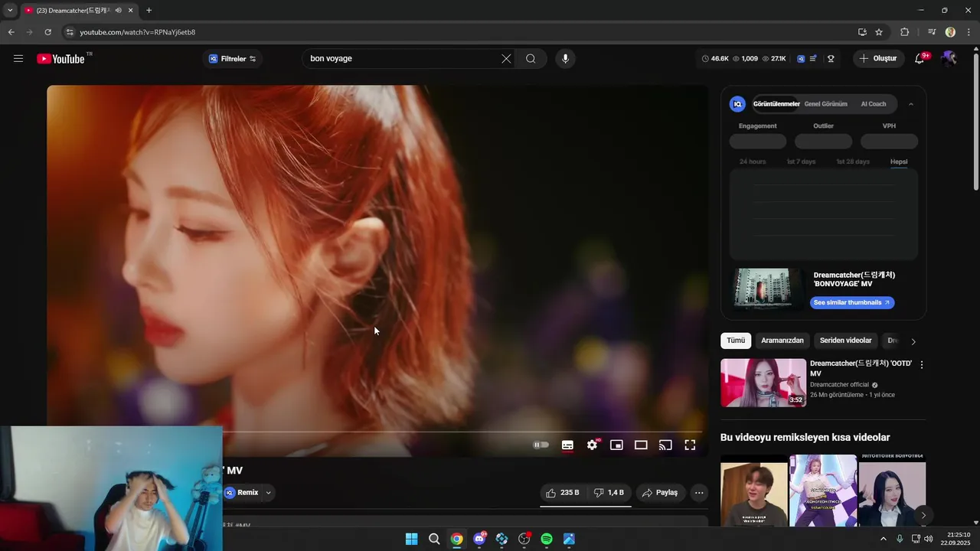Open the taskbar volume control

(929, 539)
